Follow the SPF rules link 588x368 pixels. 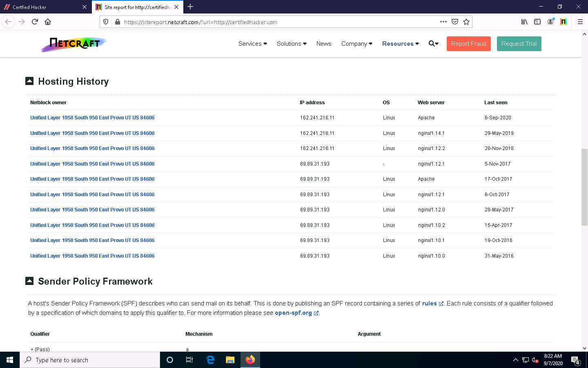point(433,303)
